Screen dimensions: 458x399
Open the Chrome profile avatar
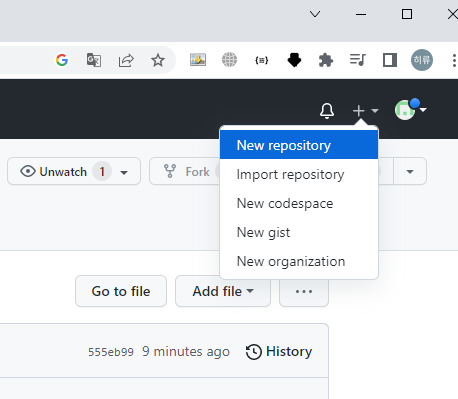pos(422,60)
